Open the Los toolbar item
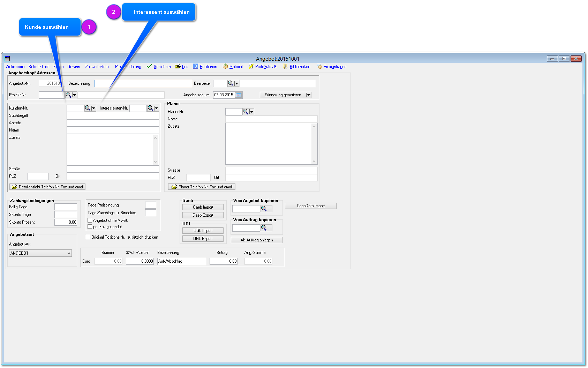The image size is (588, 368). (185, 67)
